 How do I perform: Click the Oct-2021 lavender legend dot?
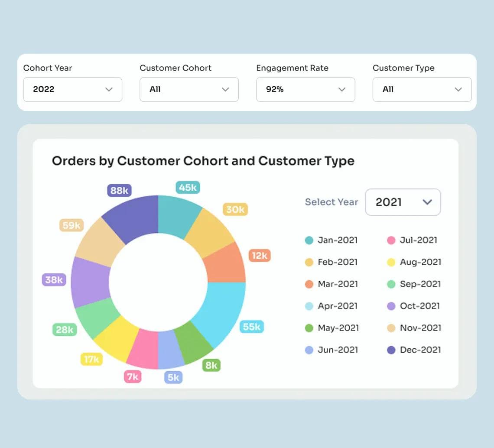coord(391,306)
